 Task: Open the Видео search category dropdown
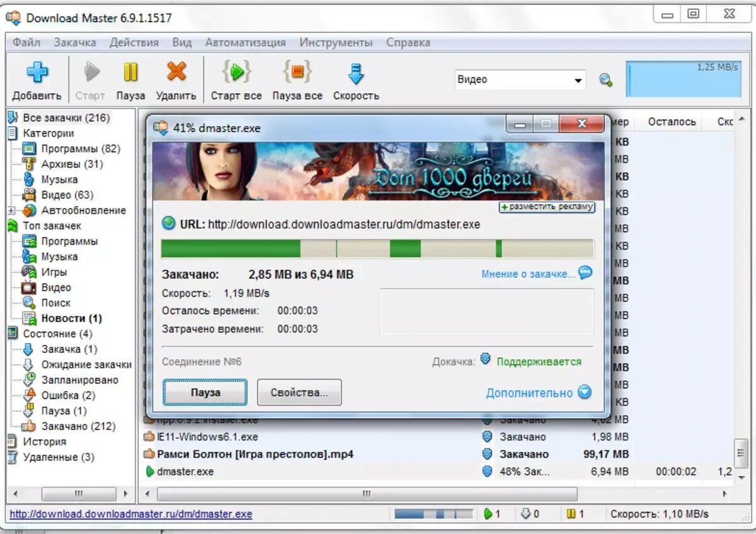578,80
